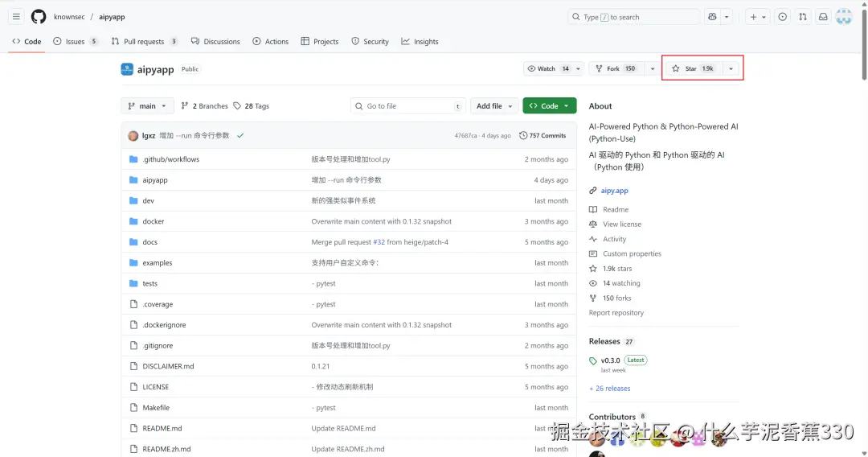Open the user avatar menu
This screenshot has width=868, height=457.
coord(844,17)
